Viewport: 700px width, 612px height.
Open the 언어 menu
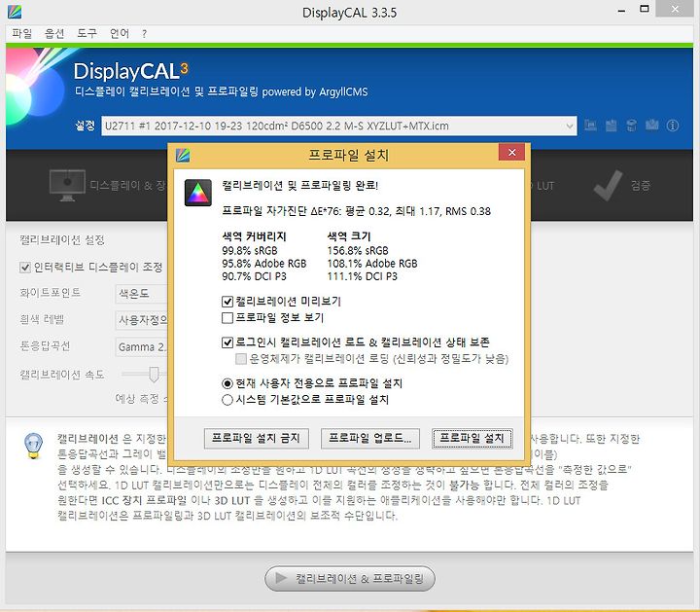[120, 33]
